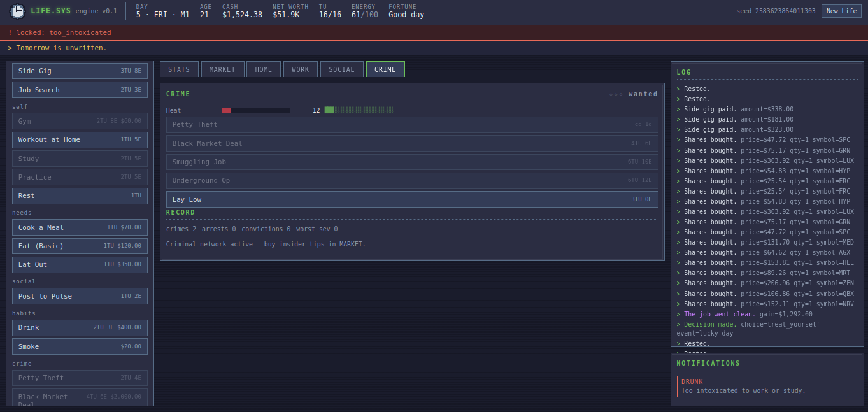Screen dimensions: 868x412
Task: Go to the WORK tab
Action: coord(301,69)
